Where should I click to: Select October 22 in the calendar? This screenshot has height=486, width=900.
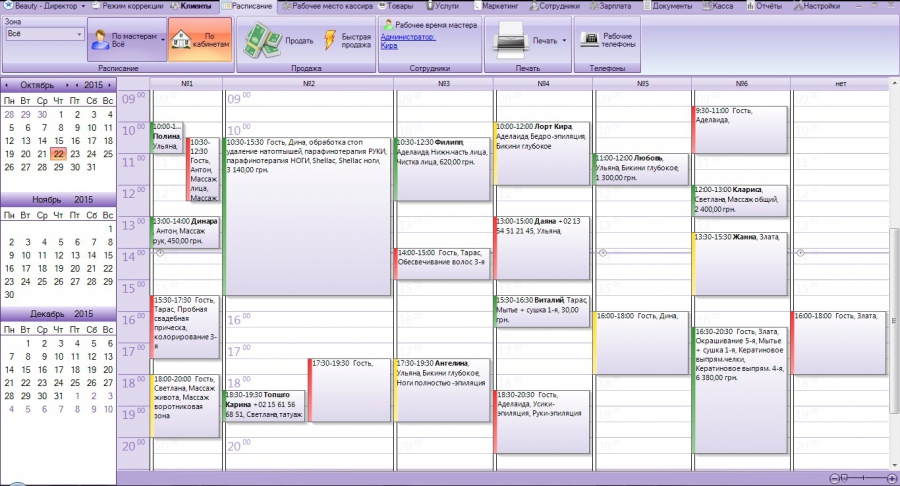pos(59,154)
